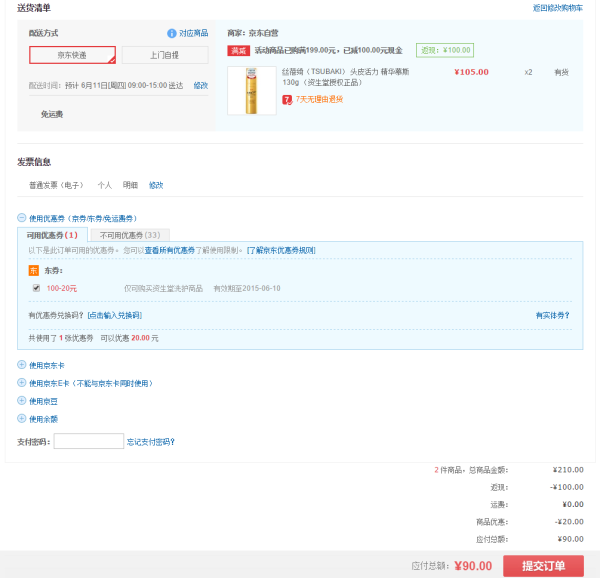
Task: Click 7天无理由退货 text
Action: [x=319, y=99]
